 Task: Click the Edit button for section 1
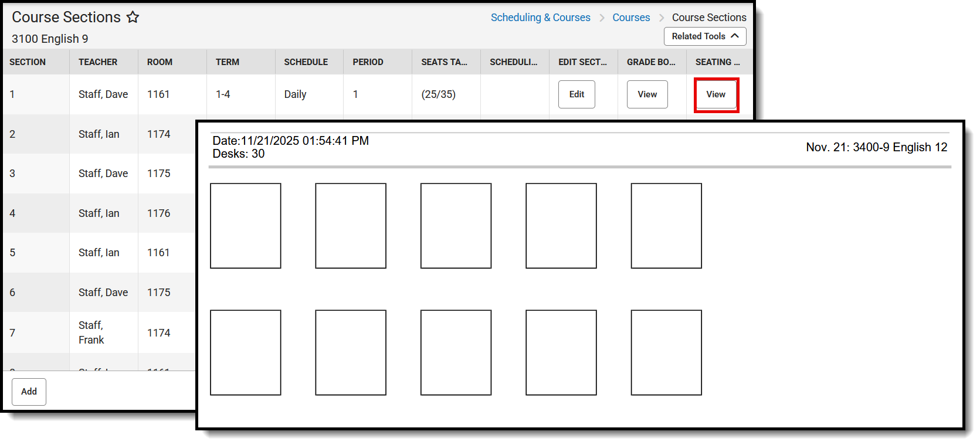[577, 94]
